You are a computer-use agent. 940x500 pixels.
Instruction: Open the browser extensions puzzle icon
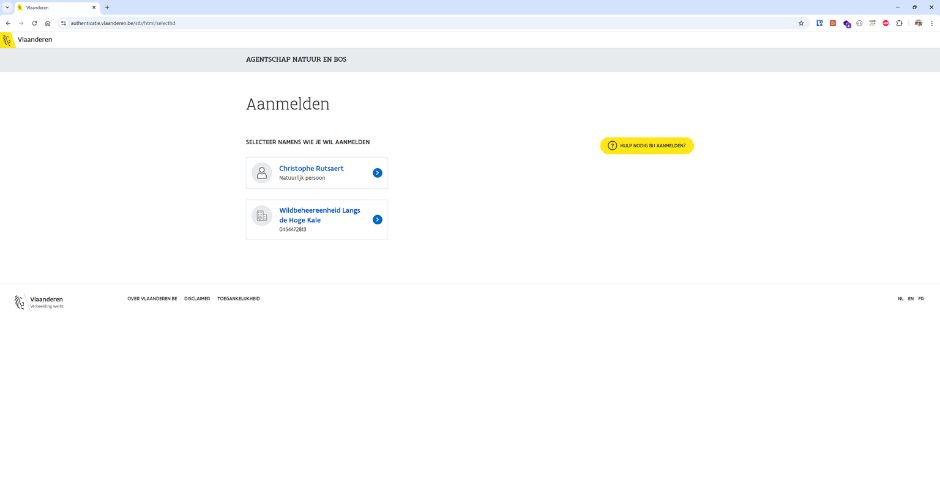click(899, 23)
